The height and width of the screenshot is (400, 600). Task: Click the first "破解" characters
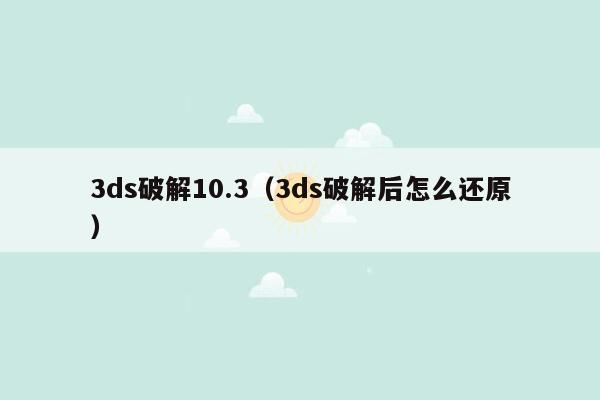tap(165, 189)
